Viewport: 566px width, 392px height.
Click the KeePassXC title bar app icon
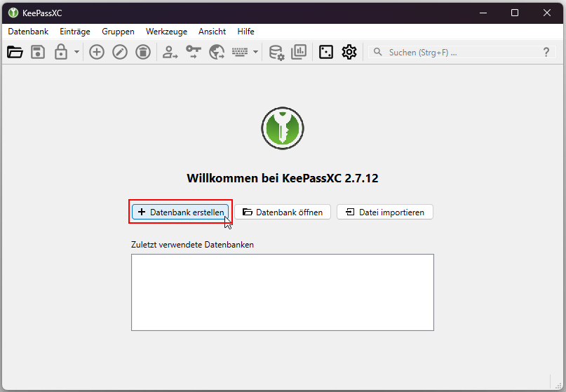[13, 13]
